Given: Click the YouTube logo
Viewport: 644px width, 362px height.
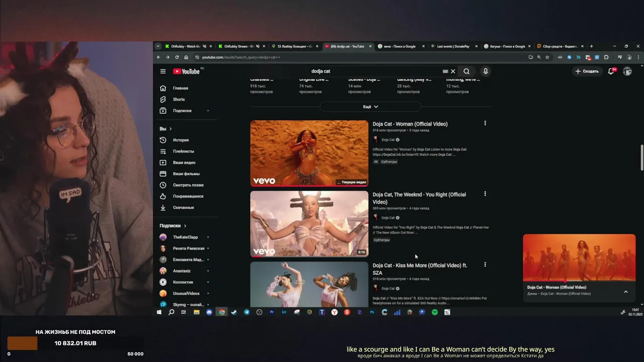Looking at the screenshot, I should click(x=187, y=71).
